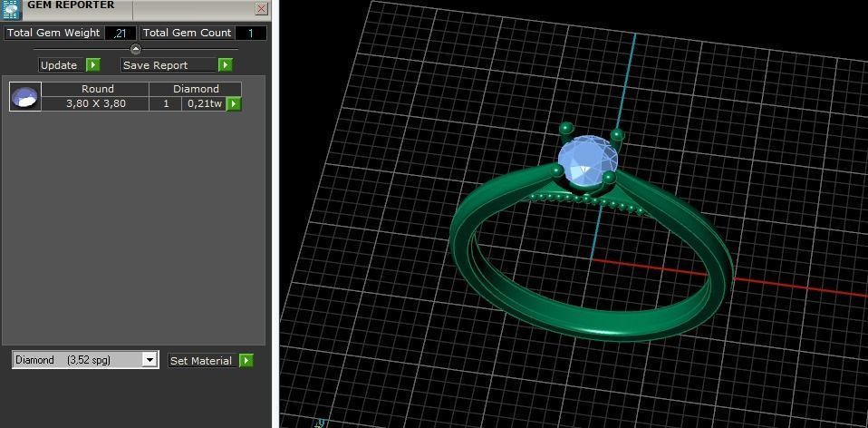Click green arrow next to Update
Image resolution: width=868 pixels, height=428 pixels.
click(93, 65)
